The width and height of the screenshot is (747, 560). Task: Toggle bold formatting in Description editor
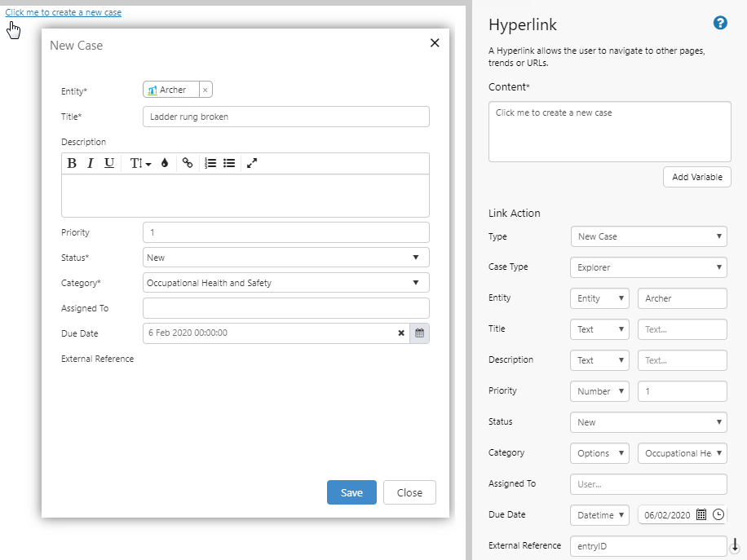(72, 163)
